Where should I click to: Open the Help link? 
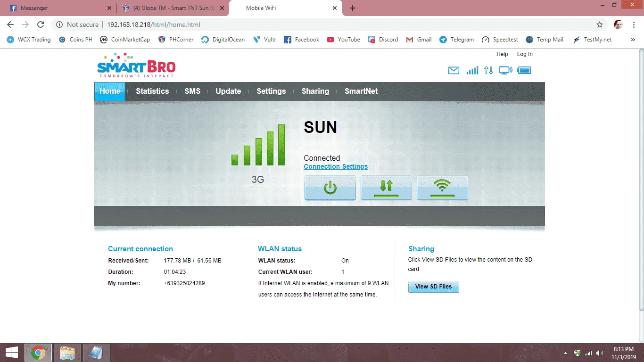502,54
